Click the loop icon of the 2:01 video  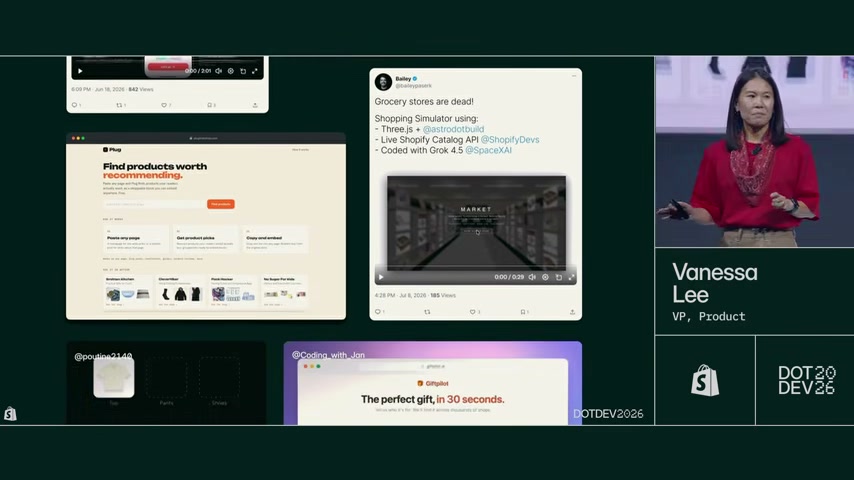tap(243, 71)
